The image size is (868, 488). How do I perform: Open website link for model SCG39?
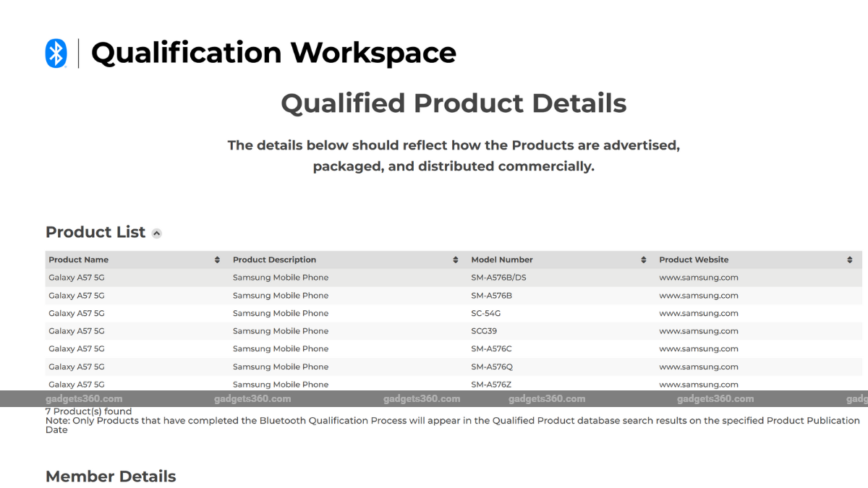[698, 331]
